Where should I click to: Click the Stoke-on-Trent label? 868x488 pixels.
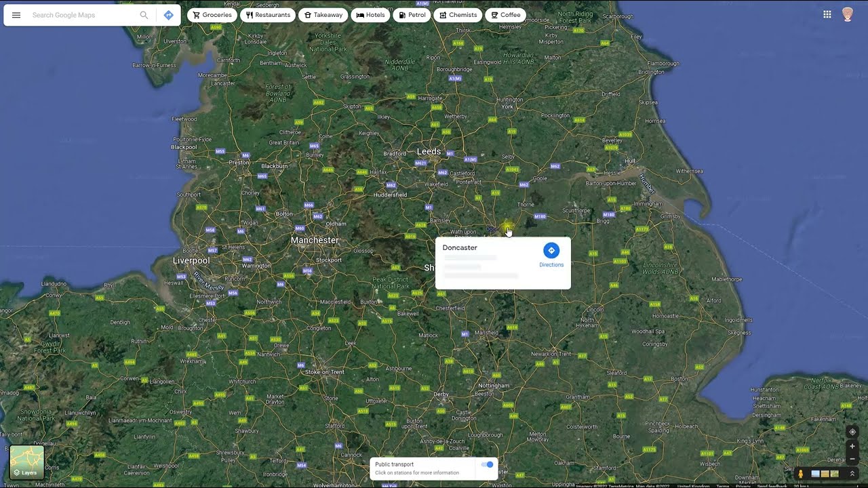coord(325,372)
